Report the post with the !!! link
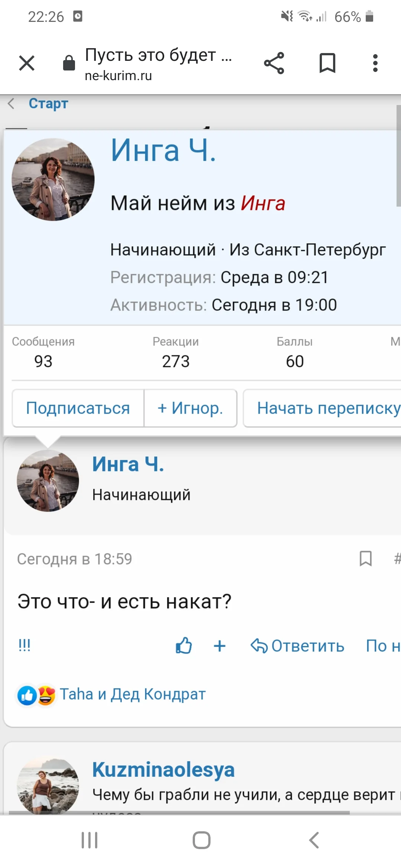Screen dimensions: 401x868 pos(24,645)
